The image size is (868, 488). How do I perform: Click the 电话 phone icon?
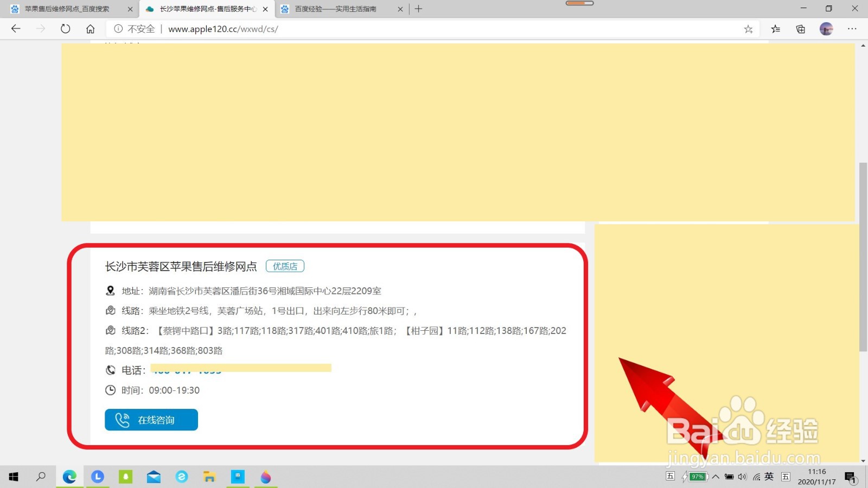pos(110,370)
